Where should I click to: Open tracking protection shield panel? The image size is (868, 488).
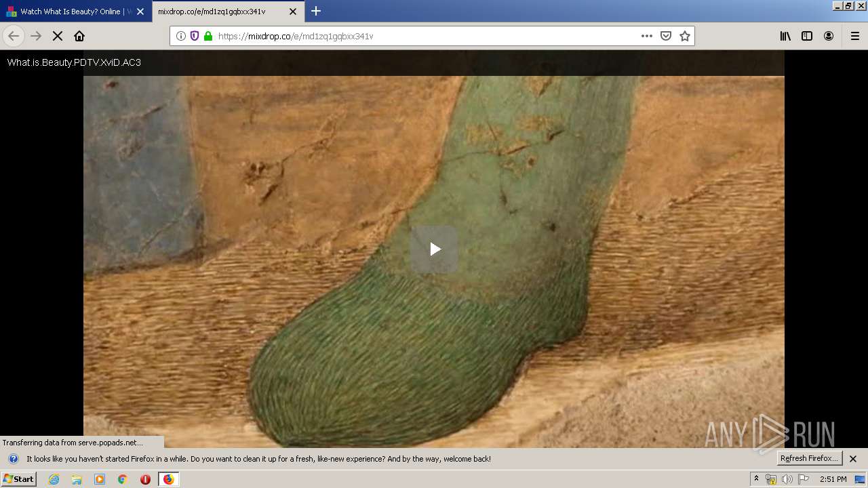pyautogui.click(x=195, y=36)
